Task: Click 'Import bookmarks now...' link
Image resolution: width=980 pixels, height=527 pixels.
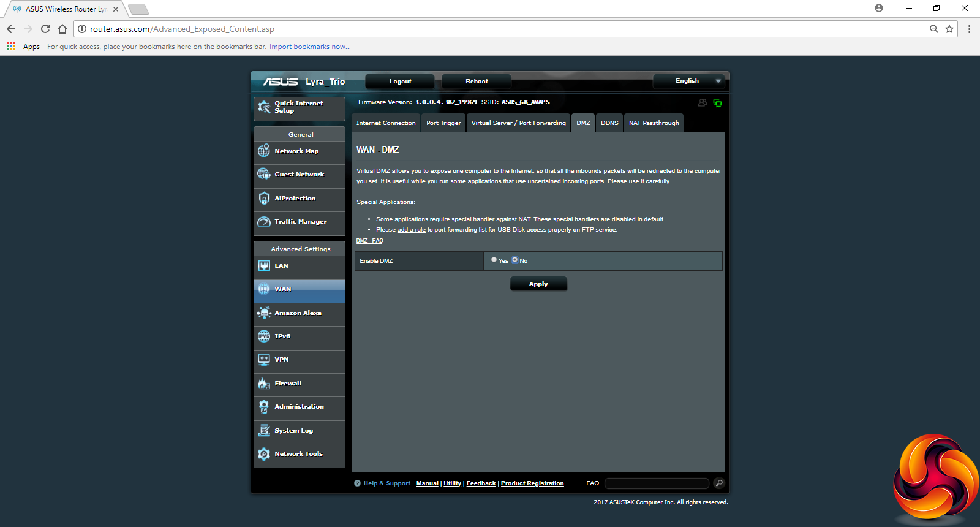Action: pyautogui.click(x=310, y=47)
